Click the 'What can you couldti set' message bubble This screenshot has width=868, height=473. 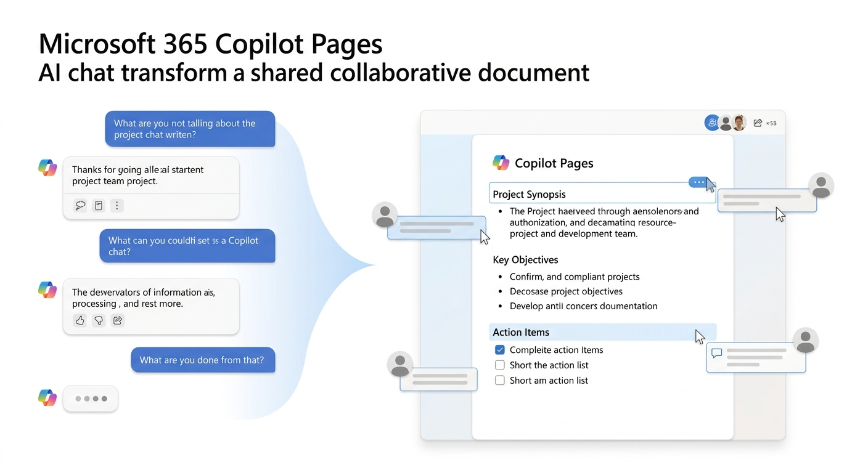coord(187,246)
